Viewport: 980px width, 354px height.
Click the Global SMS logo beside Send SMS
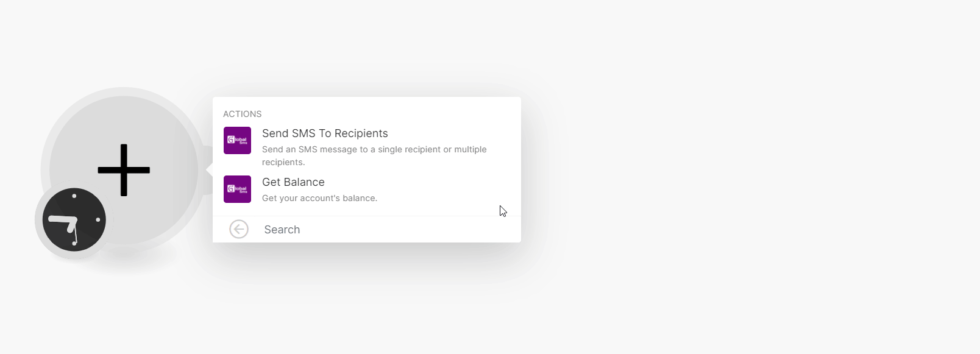237,140
